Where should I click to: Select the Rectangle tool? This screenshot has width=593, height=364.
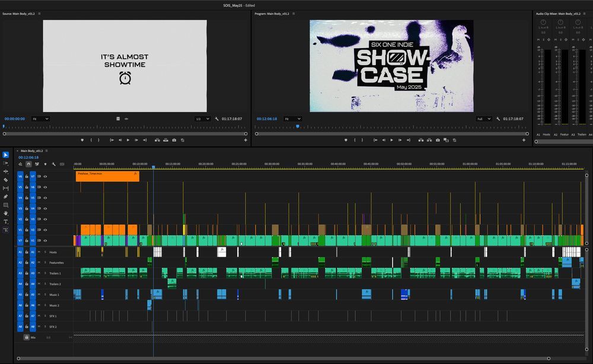click(x=6, y=205)
